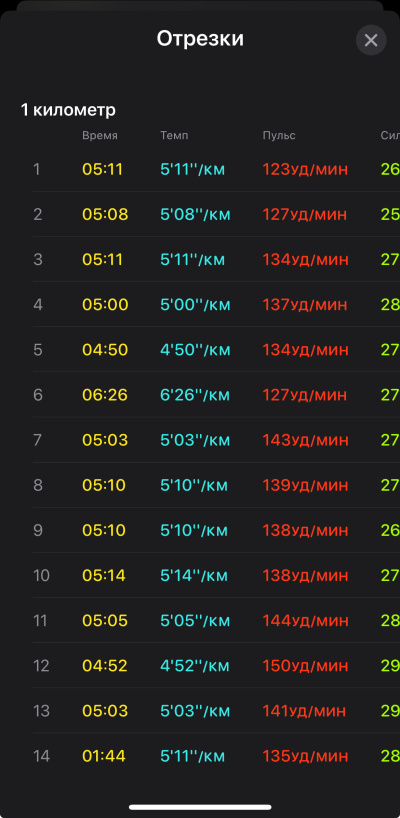Screen dimensions: 400x818
Task: Close the Отрезки splits sheet
Action: click(x=371, y=40)
